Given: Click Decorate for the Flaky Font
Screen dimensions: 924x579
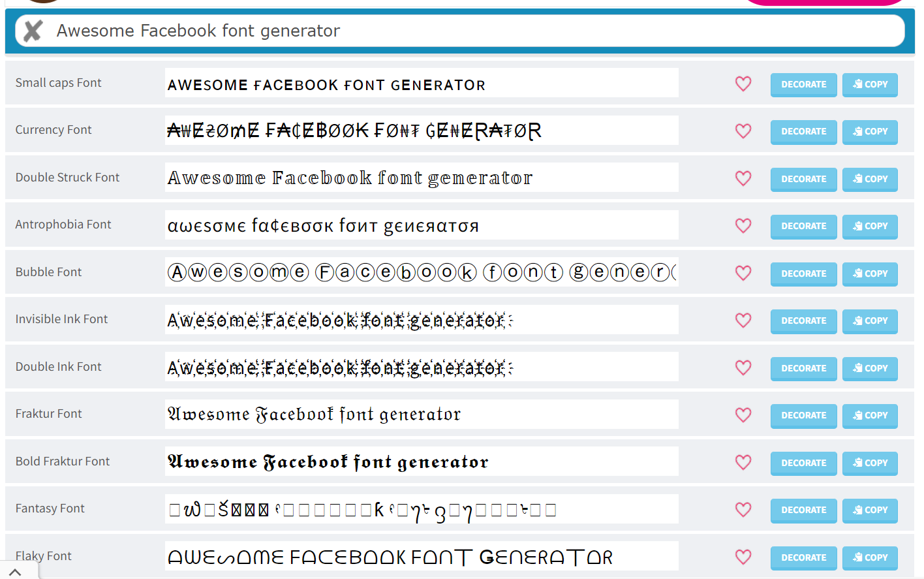Looking at the screenshot, I should pos(803,557).
